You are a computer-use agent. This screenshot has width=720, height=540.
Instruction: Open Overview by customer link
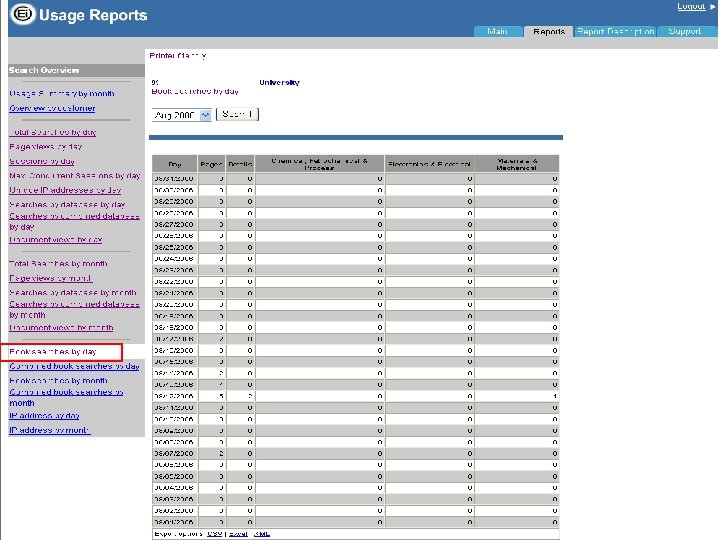(52, 108)
